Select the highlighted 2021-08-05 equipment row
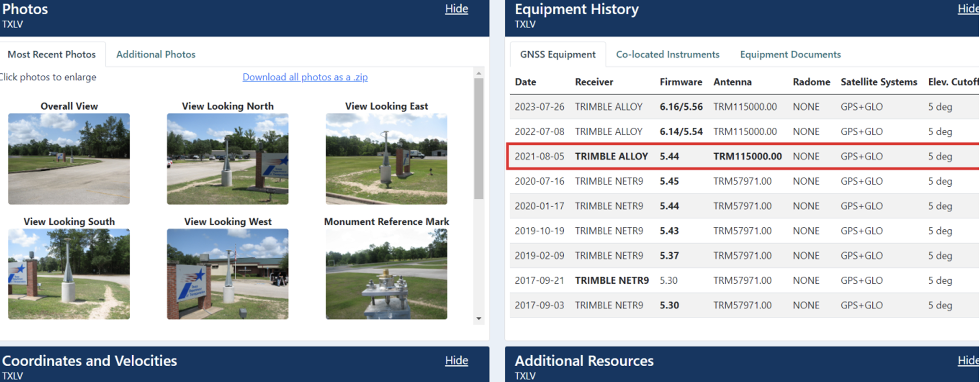This screenshot has height=382, width=980. (x=742, y=157)
